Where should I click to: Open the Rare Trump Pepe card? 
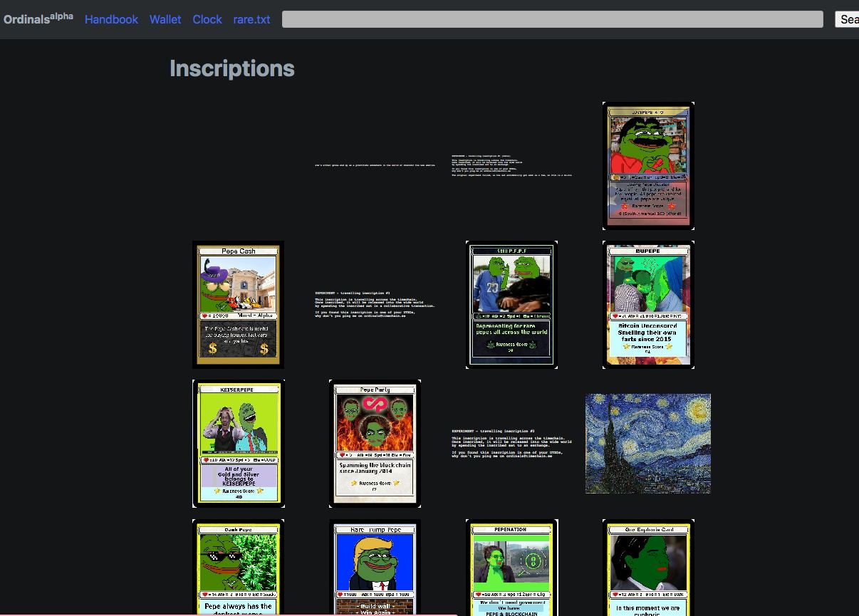[x=375, y=568]
